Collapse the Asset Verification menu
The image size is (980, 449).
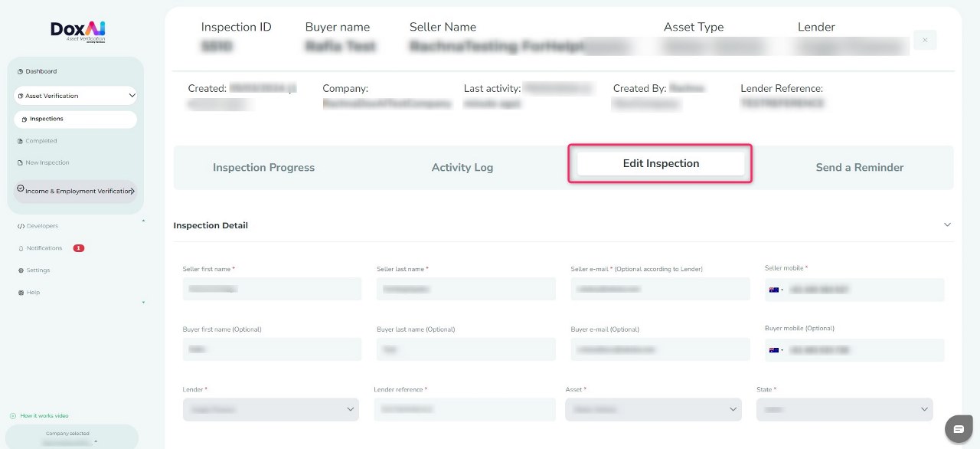[132, 96]
